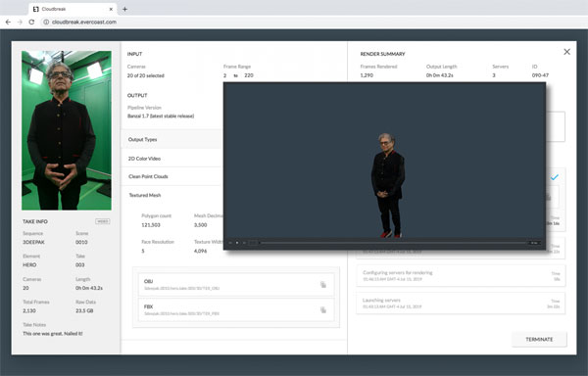This screenshot has width=588, height=376.
Task: Click the render ID 090-47
Action: tap(540, 74)
